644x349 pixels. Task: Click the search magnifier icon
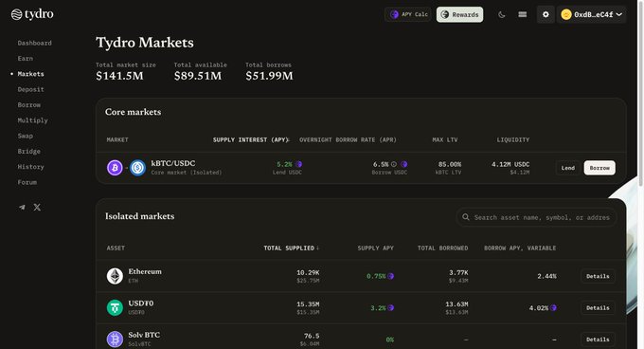pos(466,217)
